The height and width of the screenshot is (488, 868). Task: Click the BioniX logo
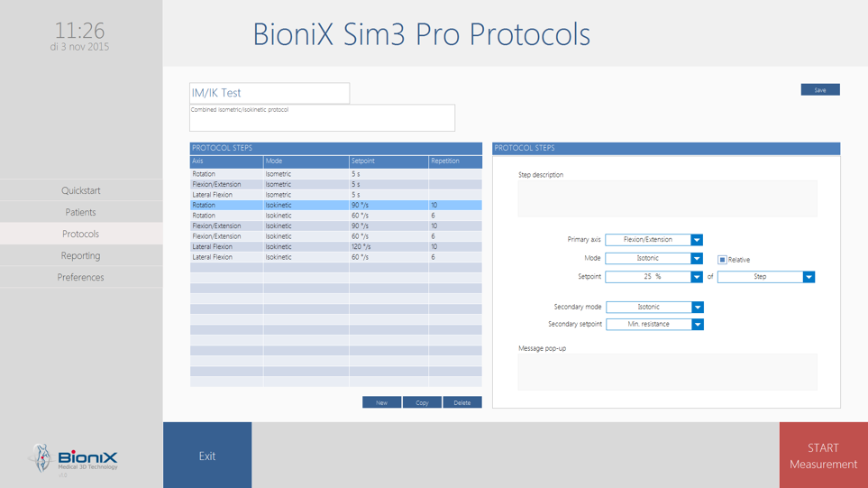tap(73, 458)
